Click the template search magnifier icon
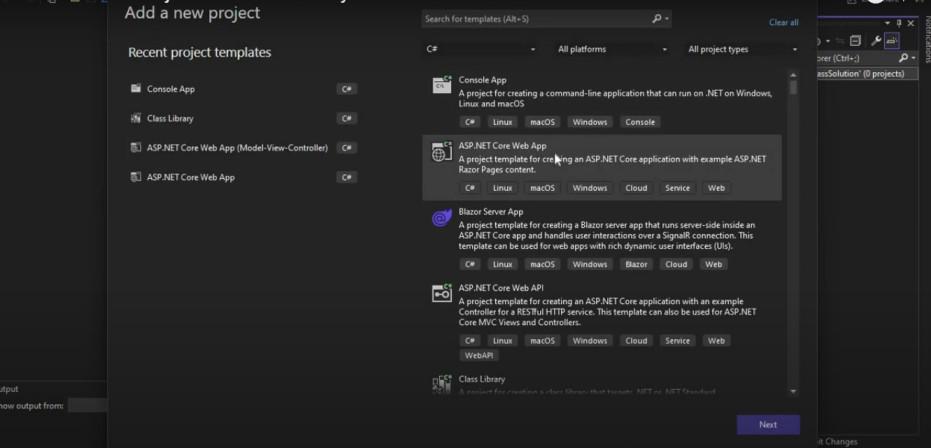Viewport: 931px width, 448px height. click(x=656, y=19)
